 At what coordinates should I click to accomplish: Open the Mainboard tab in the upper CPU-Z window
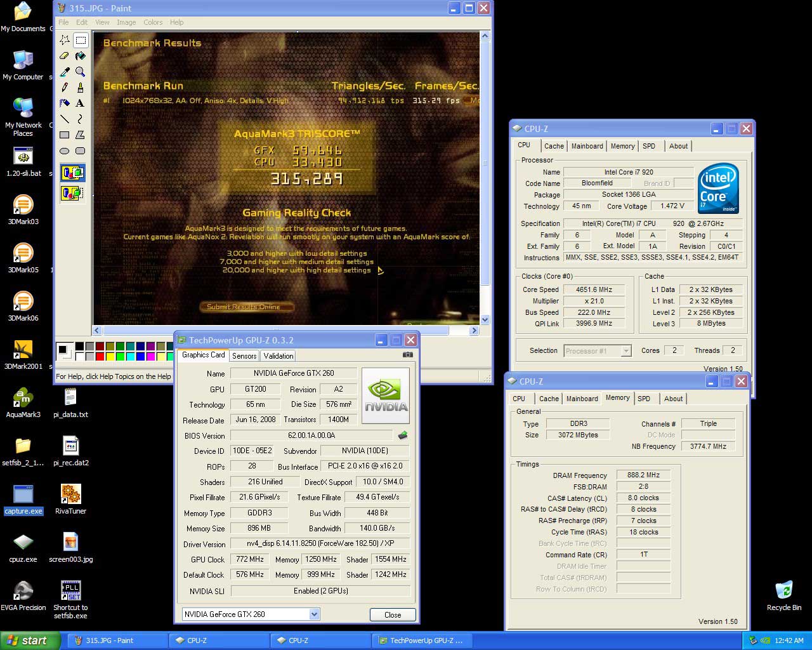point(587,146)
